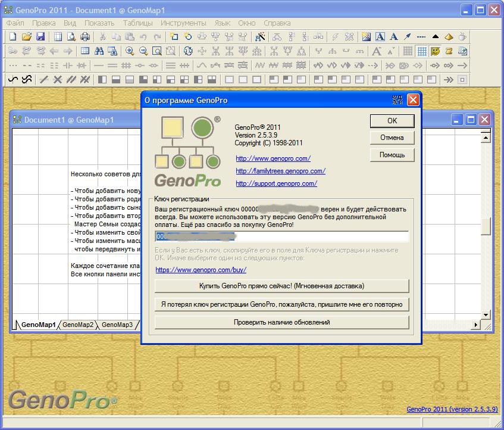504x430 pixels.
Task: Zoom out with the minus magnifier icon
Action: pyautogui.click(x=143, y=51)
